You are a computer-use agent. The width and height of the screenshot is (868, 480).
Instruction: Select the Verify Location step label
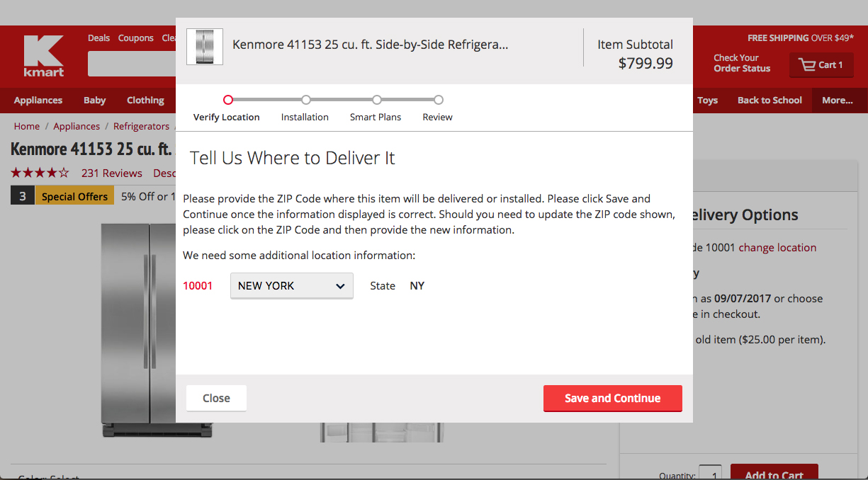[227, 117]
